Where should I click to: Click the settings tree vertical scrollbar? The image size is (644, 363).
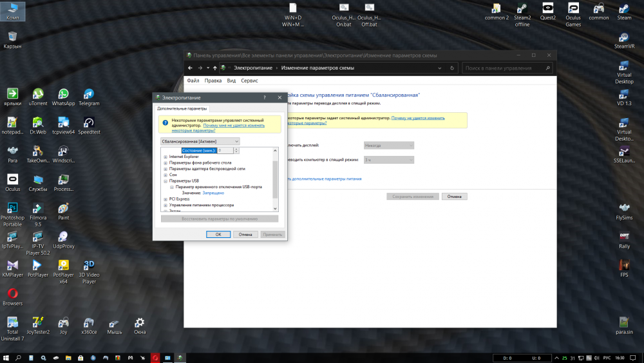(276, 179)
